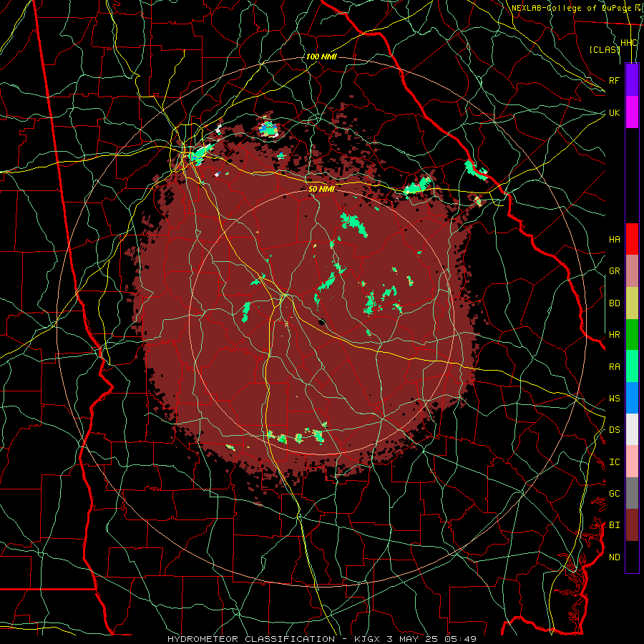Click the WS blue legend swatch
Image resolution: width=644 pixels, height=644 pixels.
(x=632, y=398)
